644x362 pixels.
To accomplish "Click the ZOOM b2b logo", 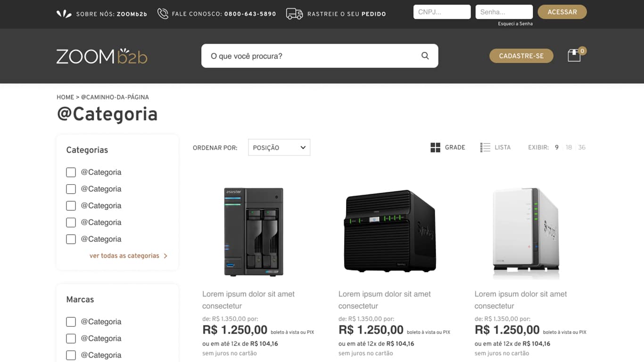I will 102,56.
